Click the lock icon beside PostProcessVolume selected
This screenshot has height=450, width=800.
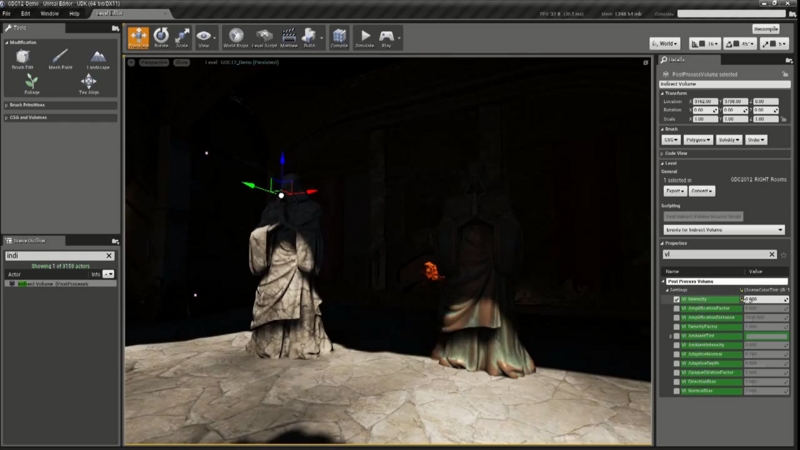click(785, 74)
